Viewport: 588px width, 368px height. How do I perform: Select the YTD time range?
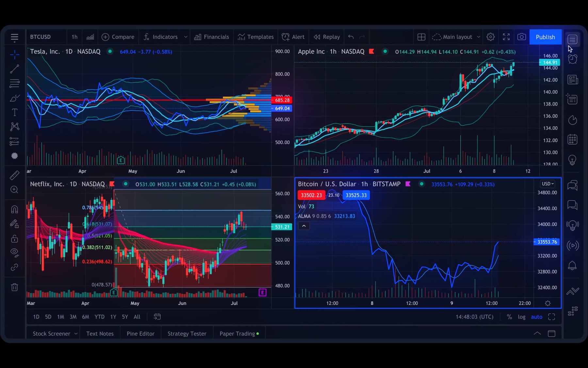click(x=99, y=317)
